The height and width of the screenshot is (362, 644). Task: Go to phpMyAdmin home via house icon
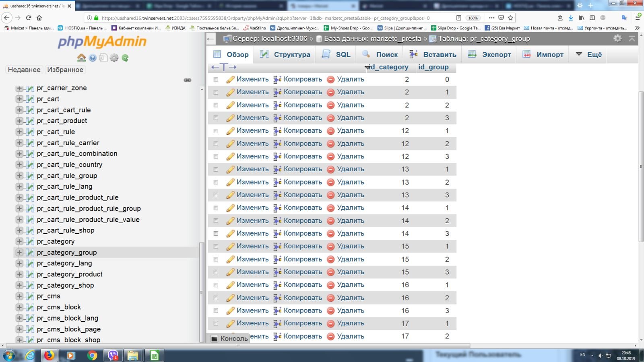pyautogui.click(x=81, y=58)
